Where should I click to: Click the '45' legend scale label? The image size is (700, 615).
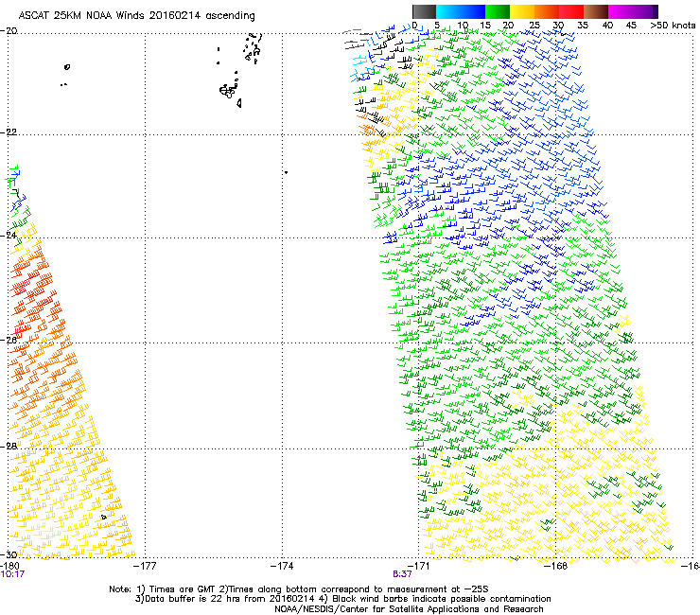631,26
